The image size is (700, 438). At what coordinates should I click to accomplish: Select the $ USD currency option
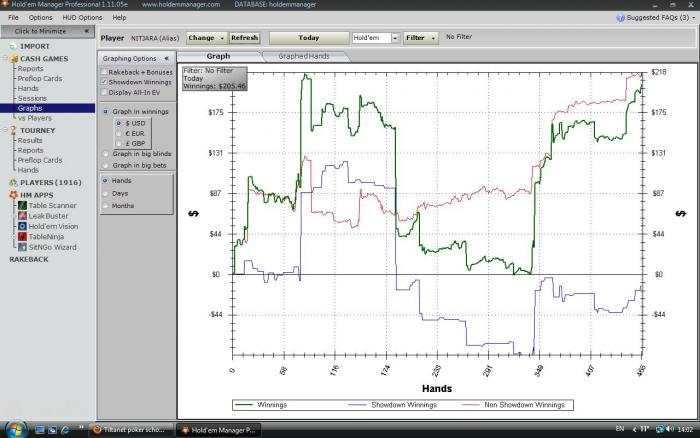pyautogui.click(x=119, y=123)
